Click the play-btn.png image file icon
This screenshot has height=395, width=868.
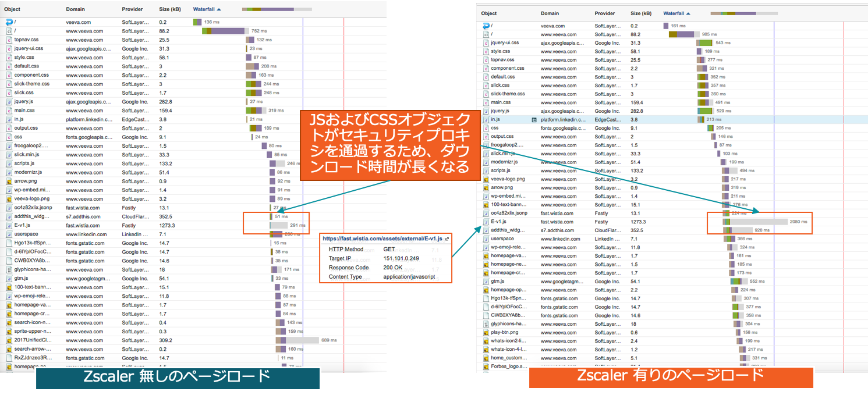486,333
